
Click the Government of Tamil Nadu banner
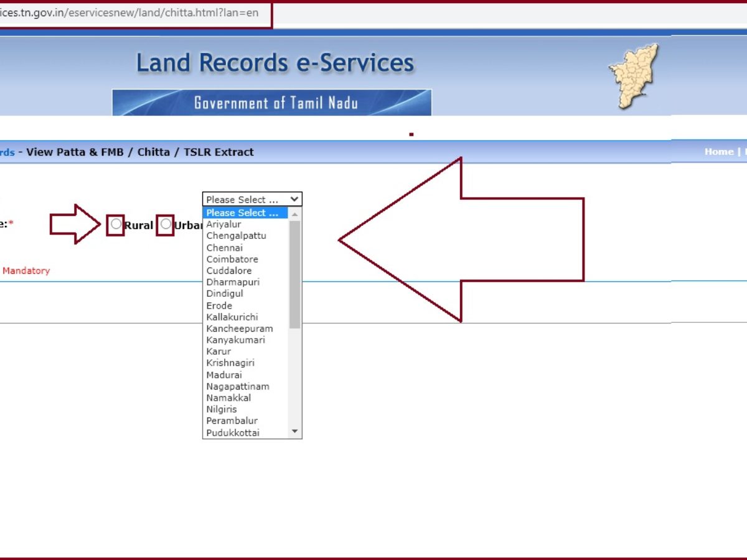click(x=272, y=103)
